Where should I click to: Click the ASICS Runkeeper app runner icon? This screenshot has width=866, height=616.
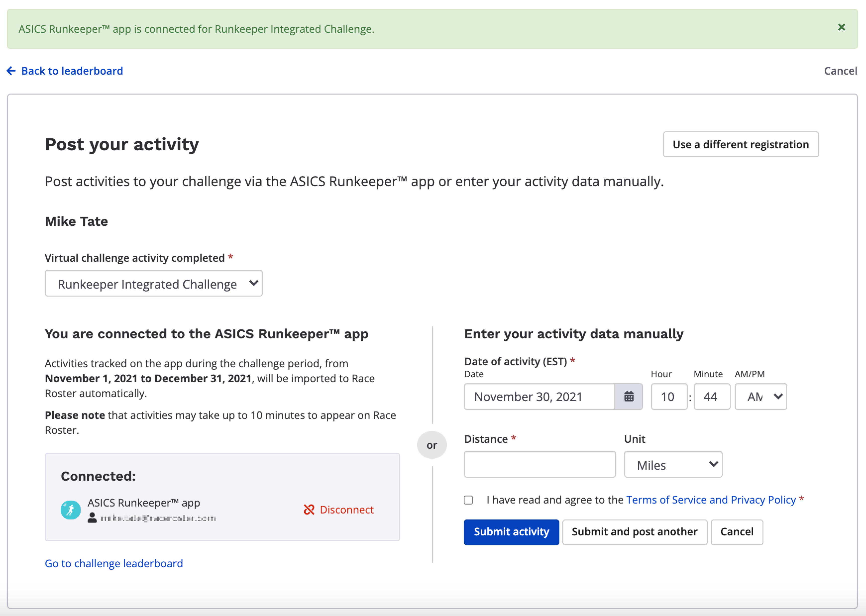tap(71, 510)
